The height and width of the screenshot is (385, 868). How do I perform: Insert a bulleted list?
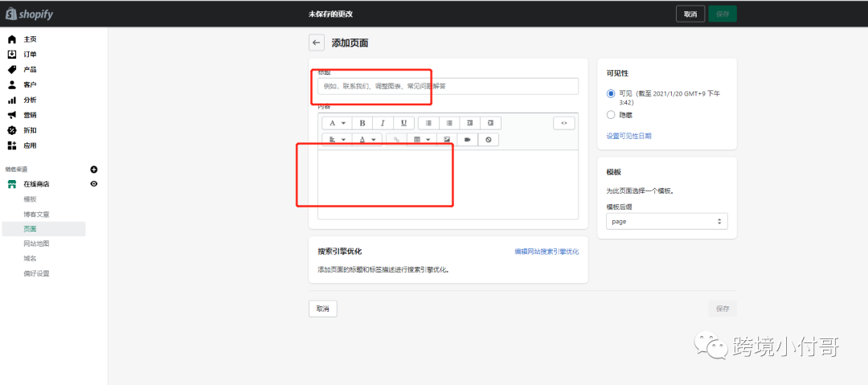coord(428,123)
